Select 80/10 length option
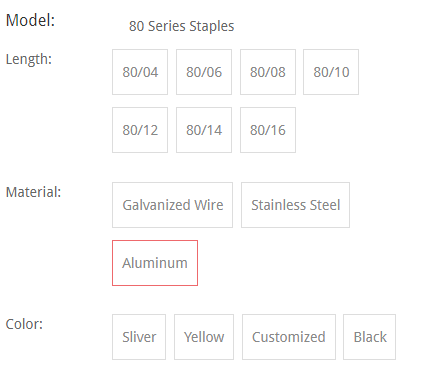The height and width of the screenshot is (369, 424). point(331,72)
